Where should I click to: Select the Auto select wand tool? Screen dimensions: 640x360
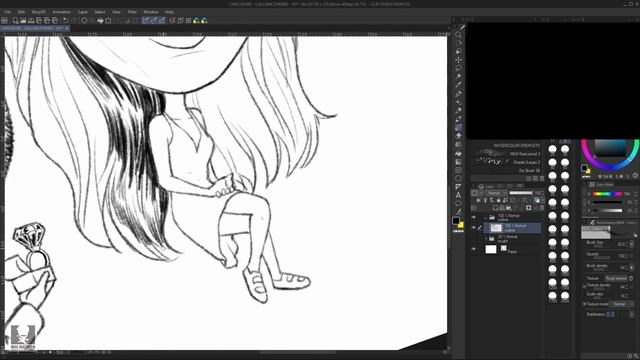tap(458, 77)
